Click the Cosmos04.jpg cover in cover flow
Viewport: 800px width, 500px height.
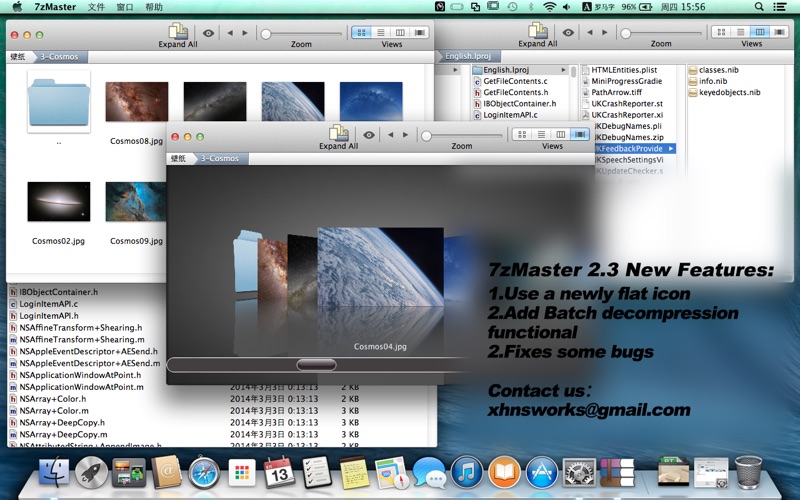[x=380, y=267]
